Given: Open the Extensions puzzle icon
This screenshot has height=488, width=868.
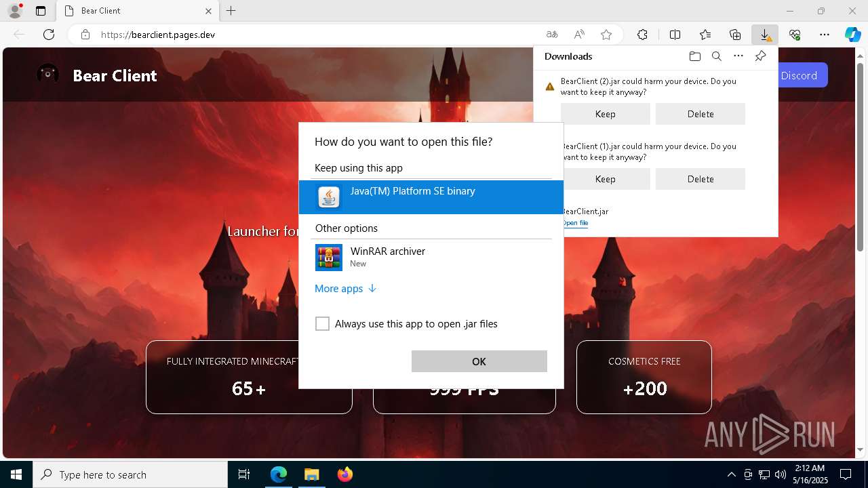Looking at the screenshot, I should pos(642,35).
